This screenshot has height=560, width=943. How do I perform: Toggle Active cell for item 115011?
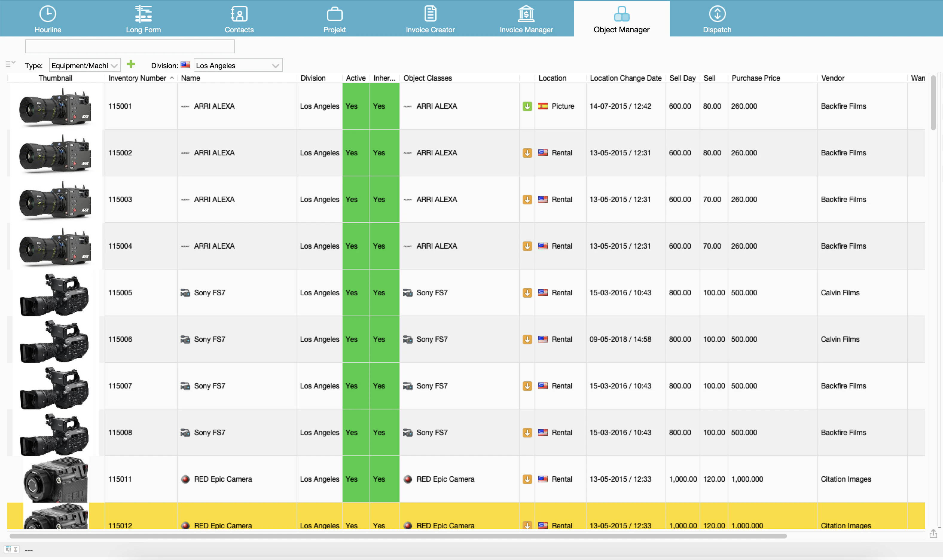[355, 479]
